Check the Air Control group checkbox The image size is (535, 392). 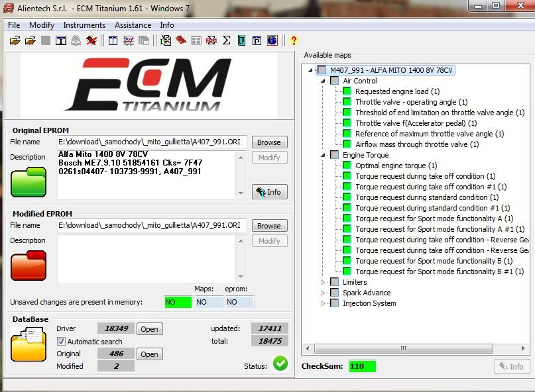click(x=334, y=81)
